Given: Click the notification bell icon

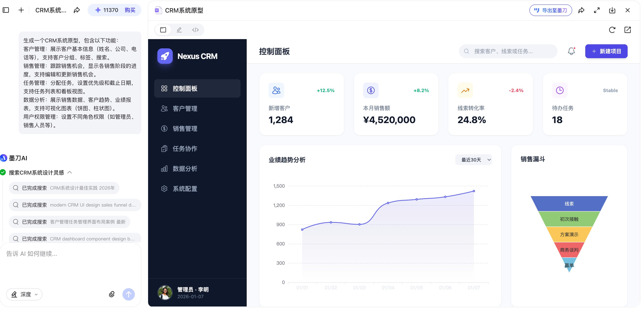Looking at the screenshot, I should (571, 51).
